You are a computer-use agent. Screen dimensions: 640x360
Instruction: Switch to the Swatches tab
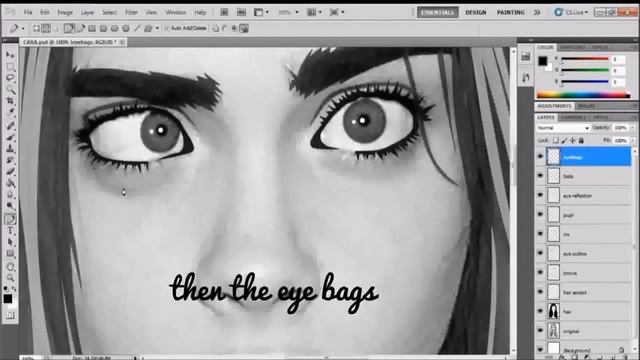click(573, 47)
